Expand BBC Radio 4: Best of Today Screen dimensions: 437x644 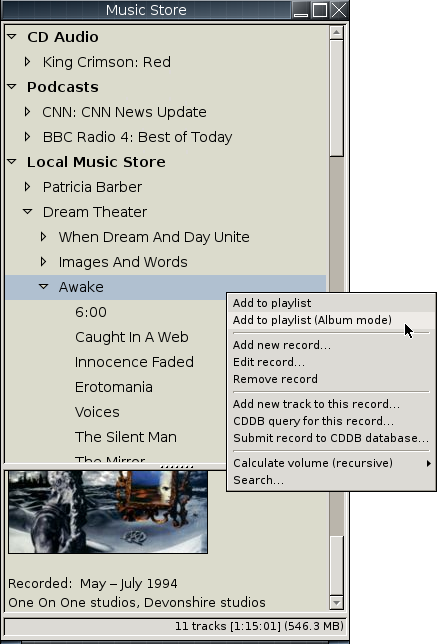(28, 137)
